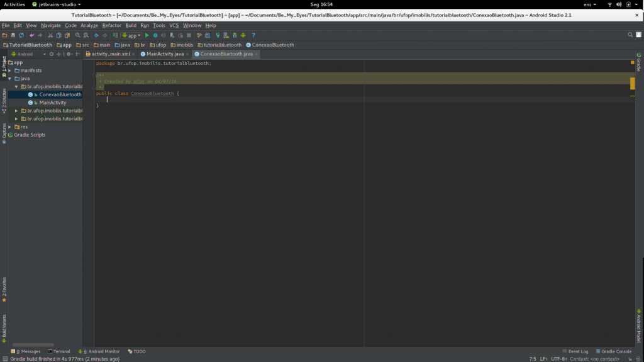Click the Stop square icon

tap(189, 35)
